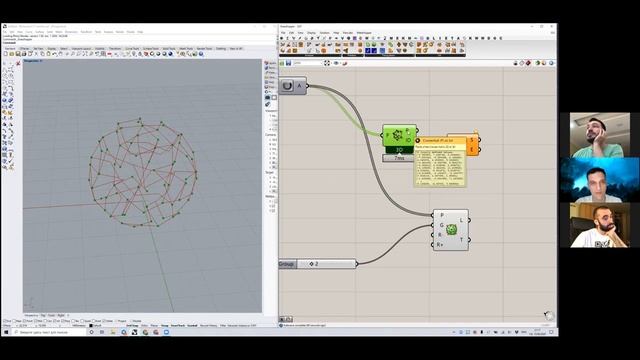Toggle Grid Snap in Rhino status bar
Image resolution: width=640 pixels, height=360 pixels.
tap(132, 326)
